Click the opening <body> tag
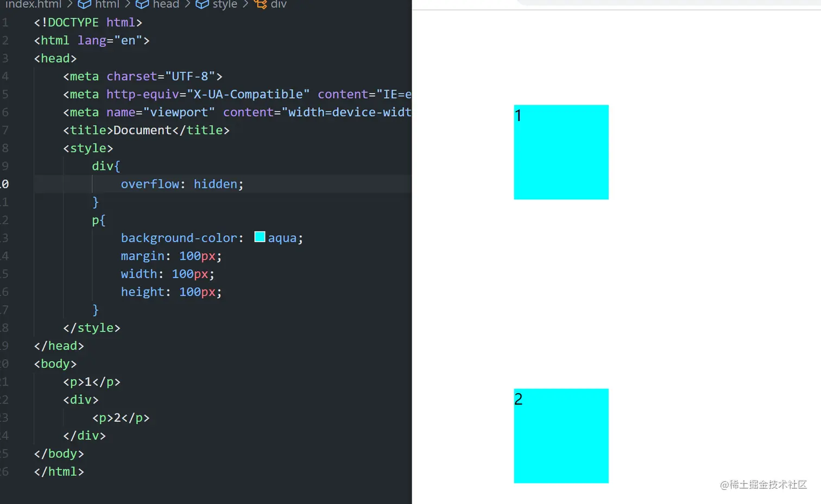 [55, 364]
